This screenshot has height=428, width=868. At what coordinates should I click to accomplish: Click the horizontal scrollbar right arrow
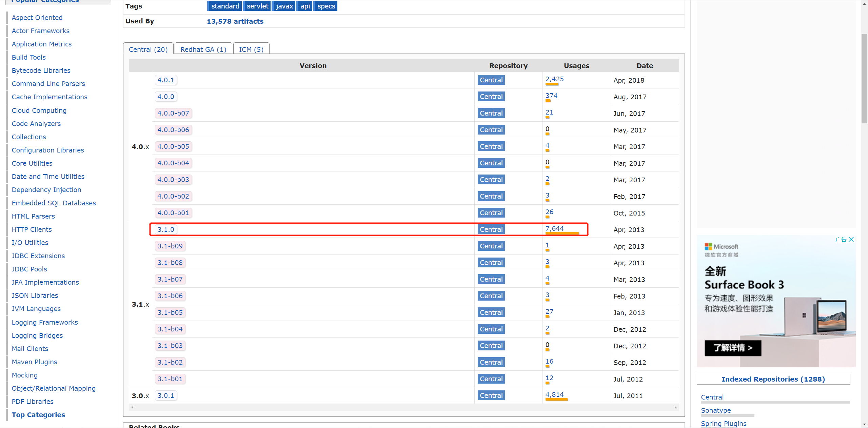(x=675, y=408)
